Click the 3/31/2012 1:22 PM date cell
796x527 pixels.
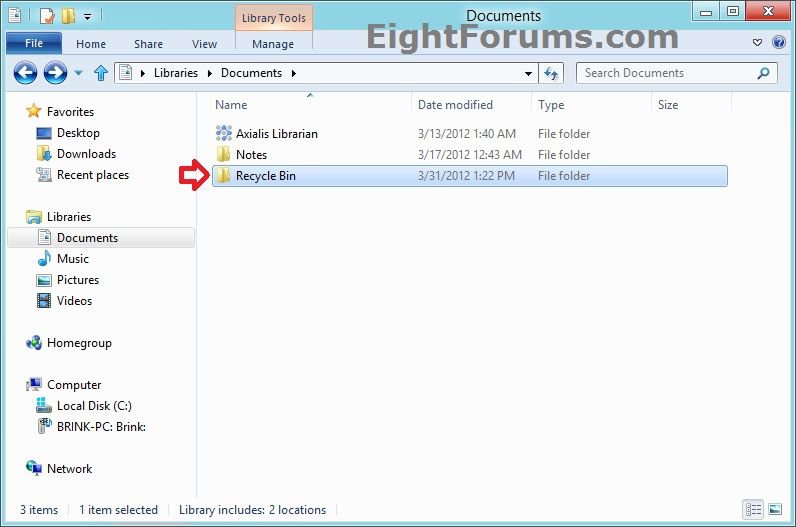point(466,176)
